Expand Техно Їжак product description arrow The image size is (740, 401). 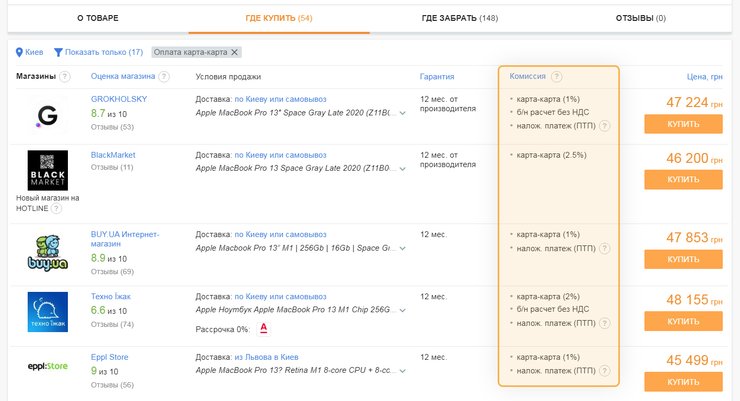[x=403, y=312]
